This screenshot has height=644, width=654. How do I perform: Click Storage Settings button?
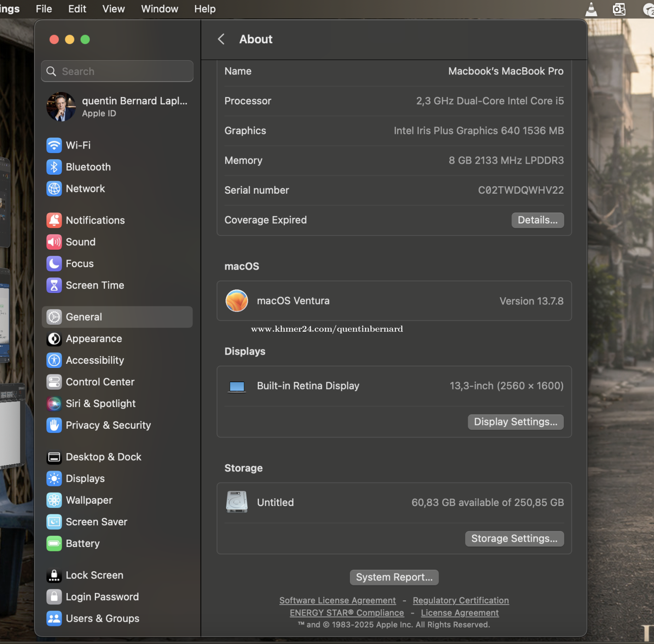tap(514, 539)
